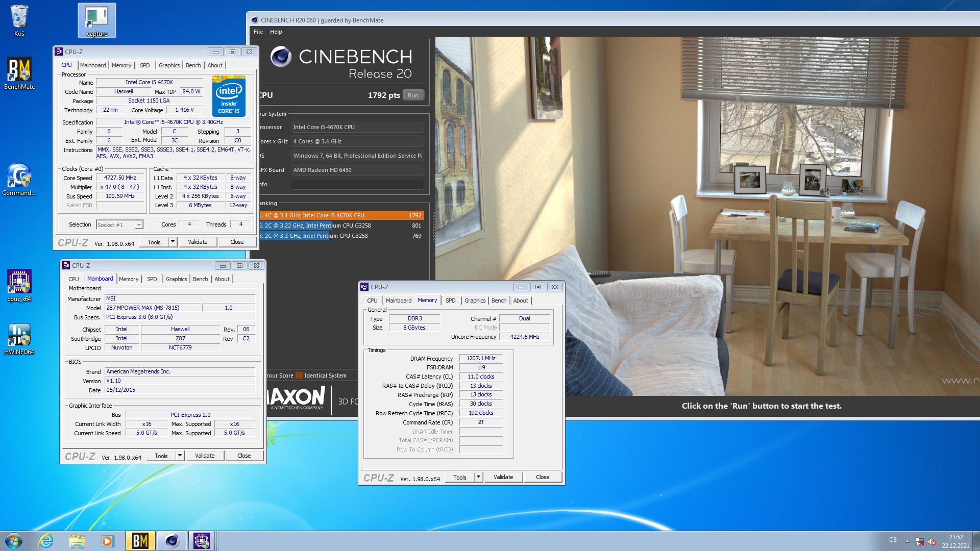Select ranking row Pentium G3258 801
This screenshot has width=980, height=551.
pyautogui.click(x=341, y=226)
